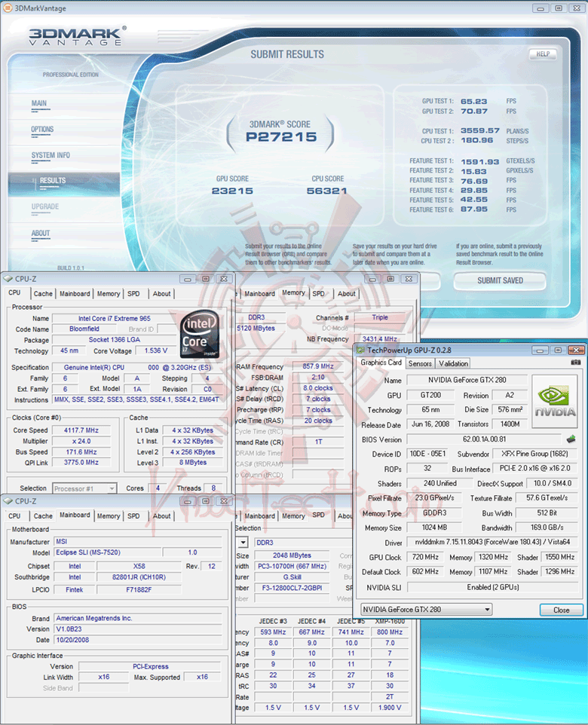The image size is (588, 725).
Task: Open Memory tab in CPU-Z motherboard window
Action: click(109, 516)
